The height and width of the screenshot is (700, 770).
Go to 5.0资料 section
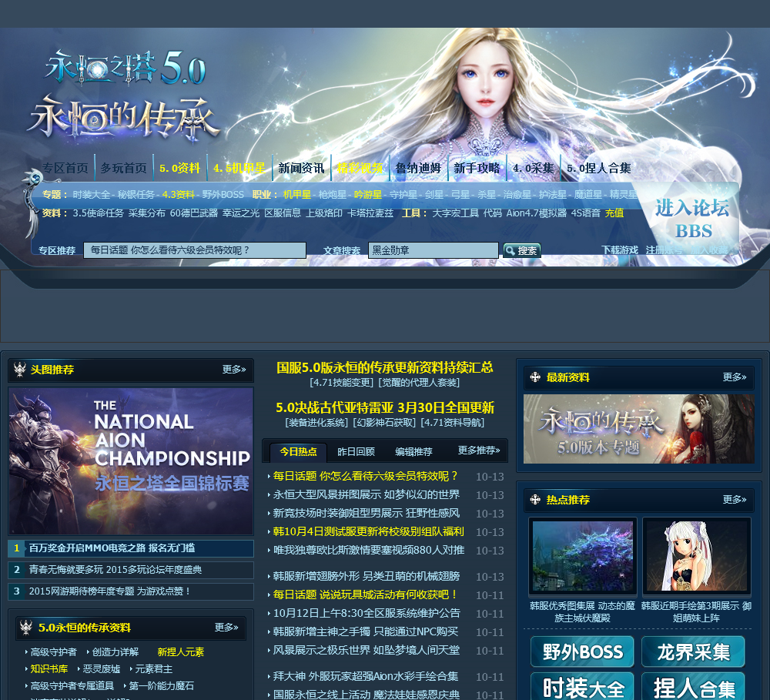[179, 168]
